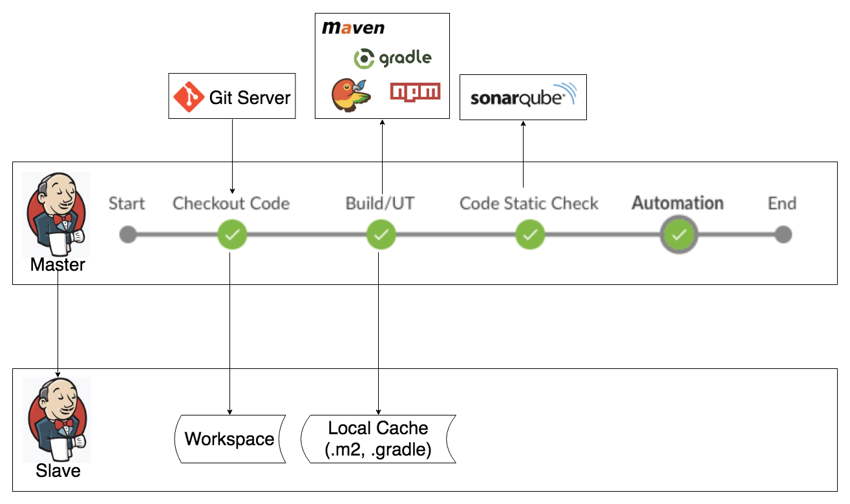Click the Automation stage label
Viewport: 850px width, 504px height.
677,204
